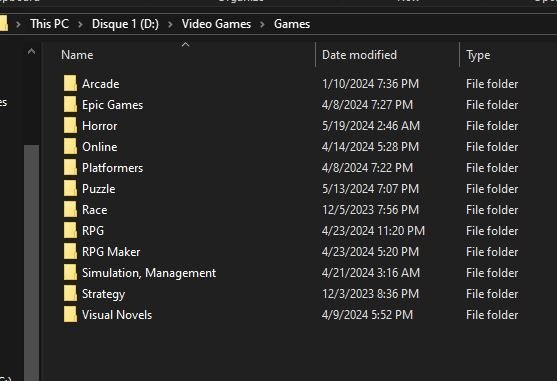Click the date 4/23/2024 5:20 PM

(x=370, y=252)
